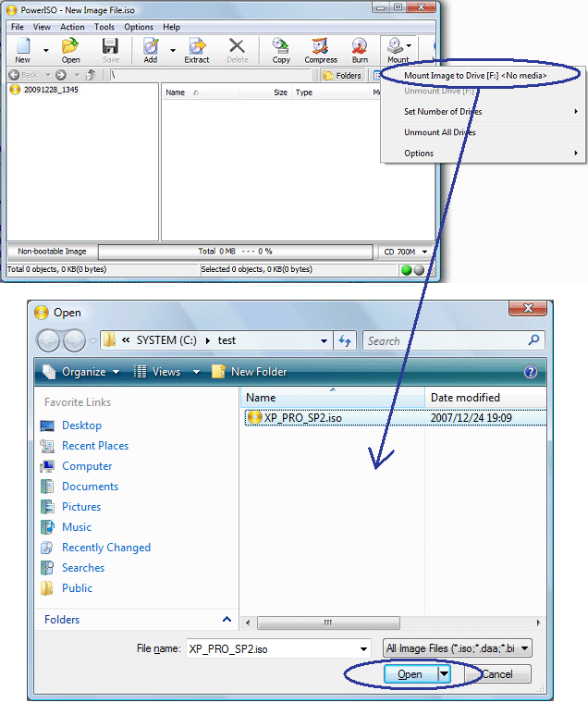
Task: Select the XP_PRO_SP2.iso file in list
Action: pyautogui.click(x=302, y=417)
